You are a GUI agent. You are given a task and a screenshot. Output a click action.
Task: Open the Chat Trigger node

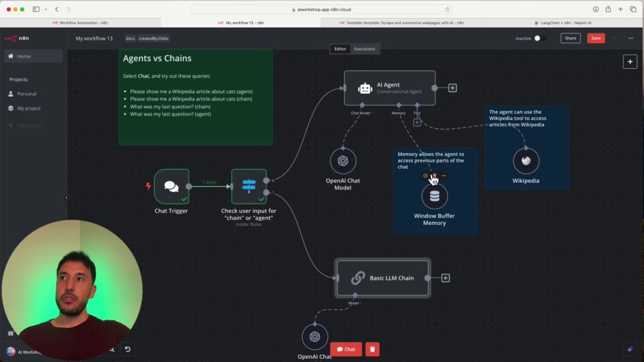click(171, 186)
